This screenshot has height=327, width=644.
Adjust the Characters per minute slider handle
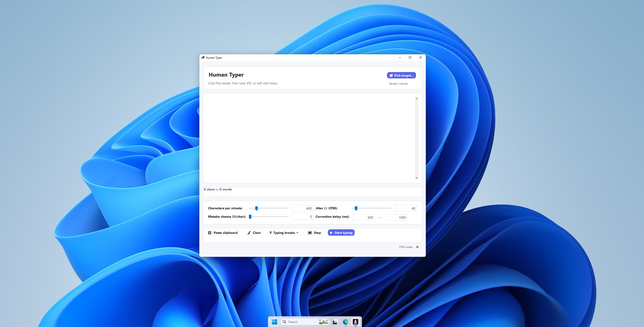256,208
